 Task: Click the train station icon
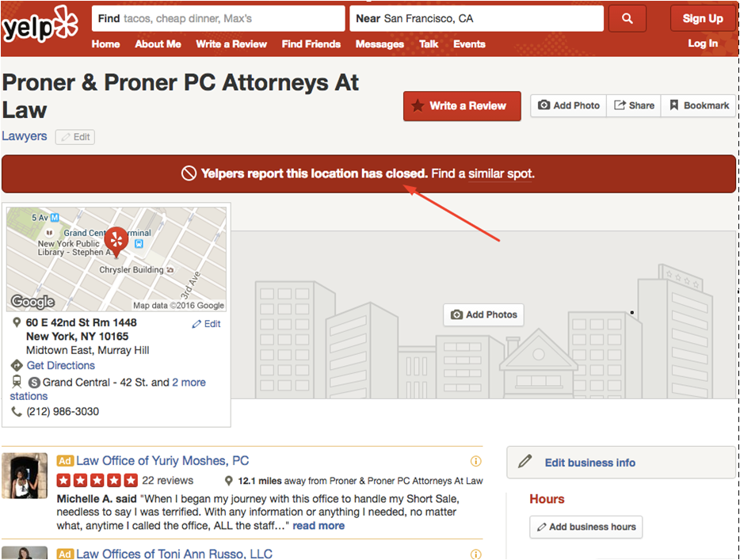[x=17, y=381]
